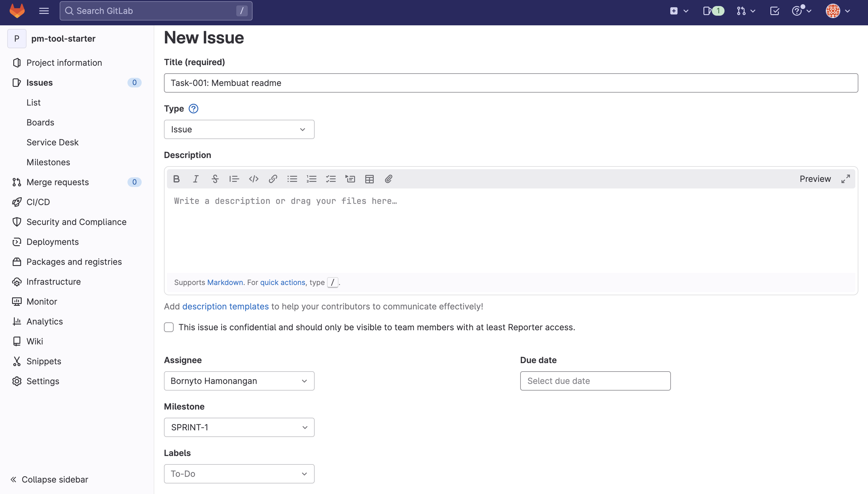Open the user avatar menu
The image size is (868, 494).
[838, 11]
